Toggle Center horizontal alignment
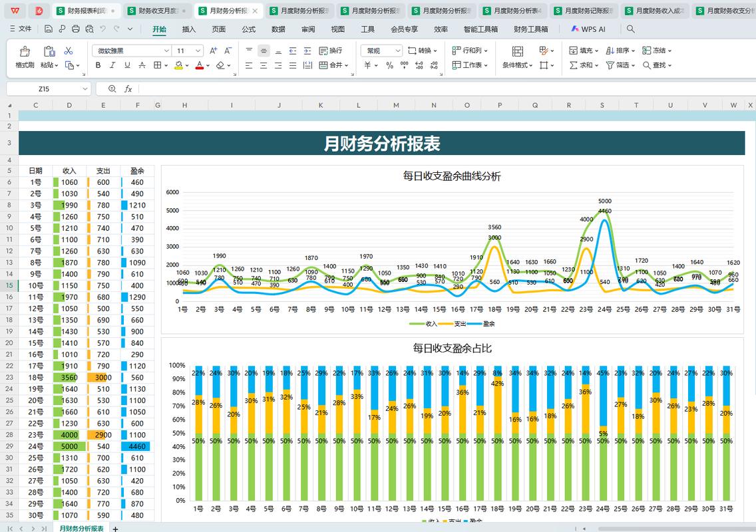 point(264,65)
